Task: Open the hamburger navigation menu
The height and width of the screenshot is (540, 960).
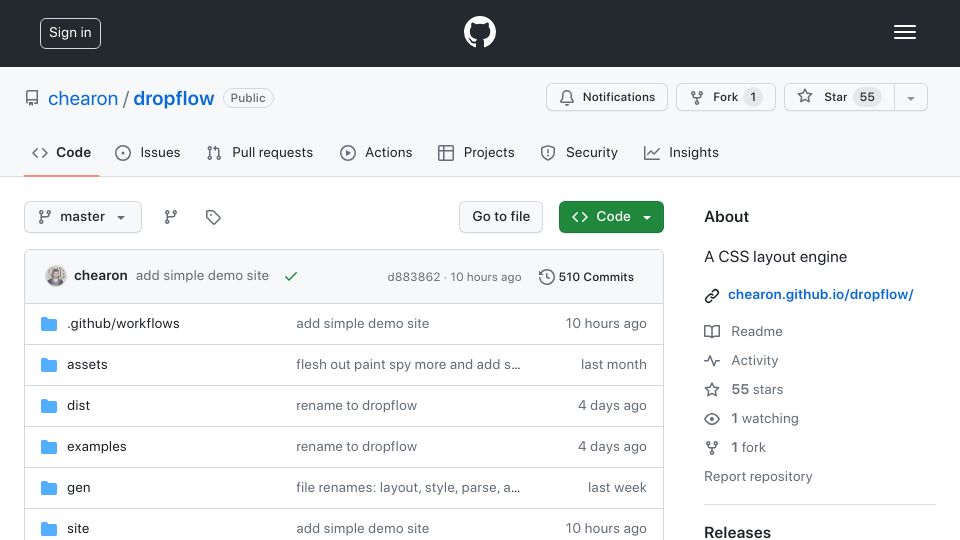Action: pos(904,32)
